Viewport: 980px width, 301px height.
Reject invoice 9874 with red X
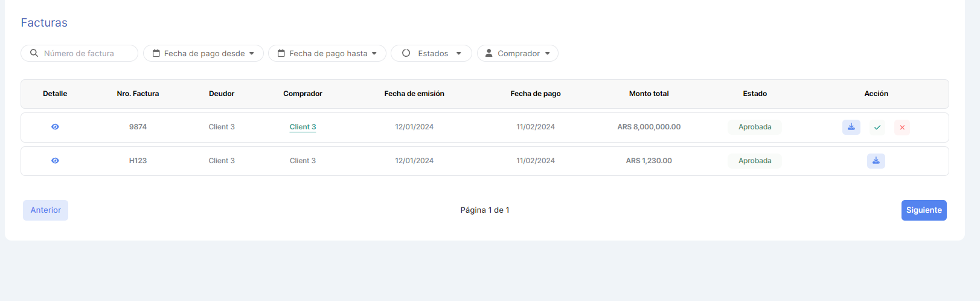(902, 128)
